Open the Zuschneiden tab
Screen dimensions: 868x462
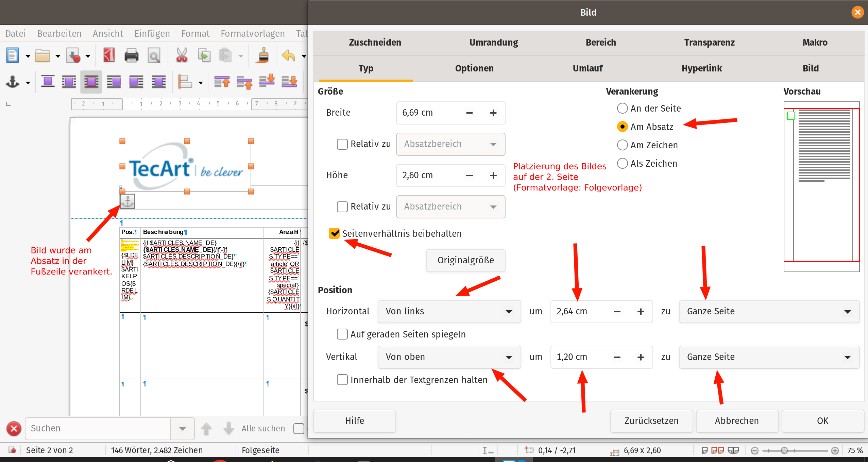click(x=375, y=43)
